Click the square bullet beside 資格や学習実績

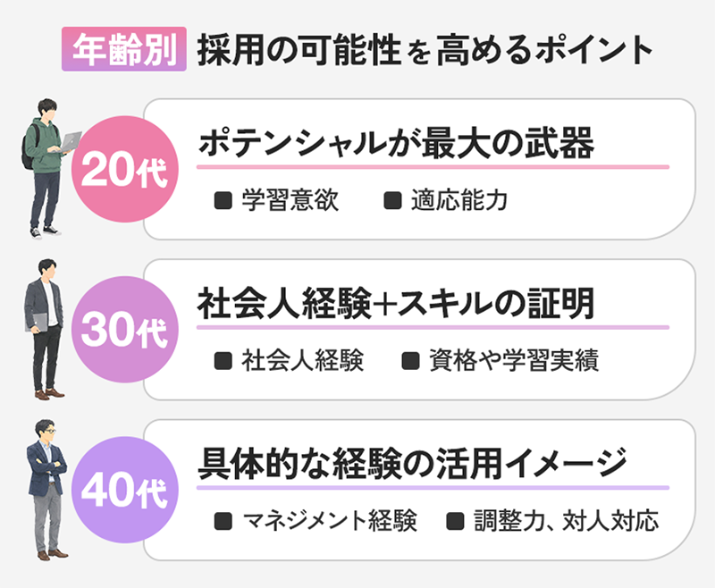pos(410,361)
